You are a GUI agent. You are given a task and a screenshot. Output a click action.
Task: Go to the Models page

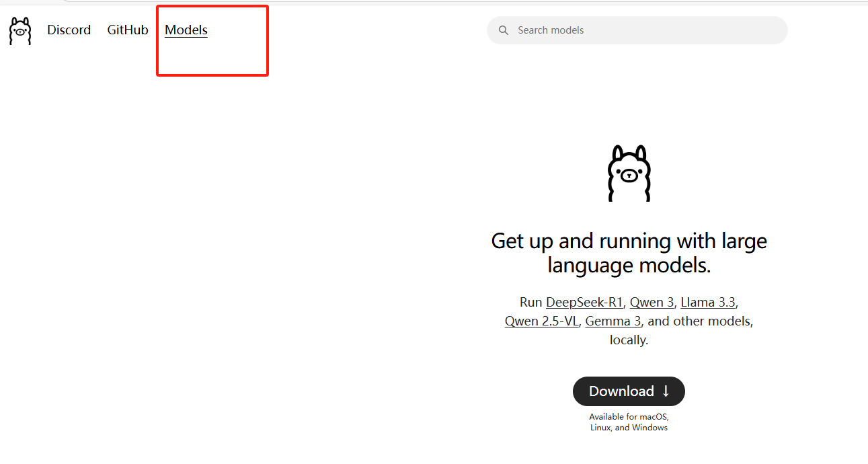(x=186, y=30)
